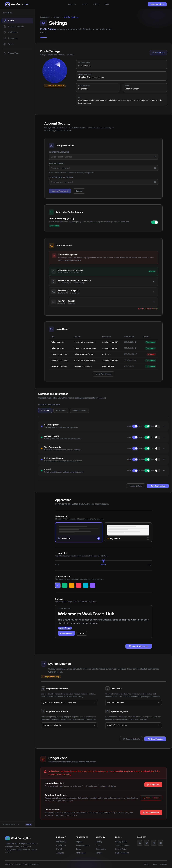This screenshot has height=868, width=172.
Task: Open the Organisation Currency dropdown
Action: pos(69,725)
